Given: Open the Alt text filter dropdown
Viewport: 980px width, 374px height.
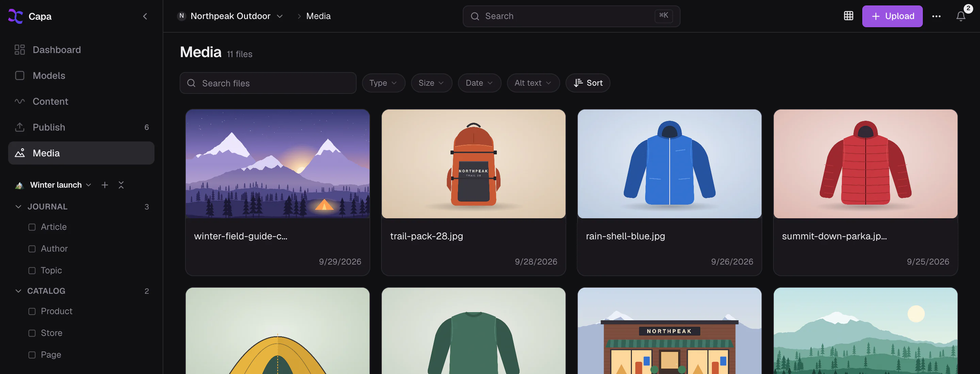Looking at the screenshot, I should 533,83.
